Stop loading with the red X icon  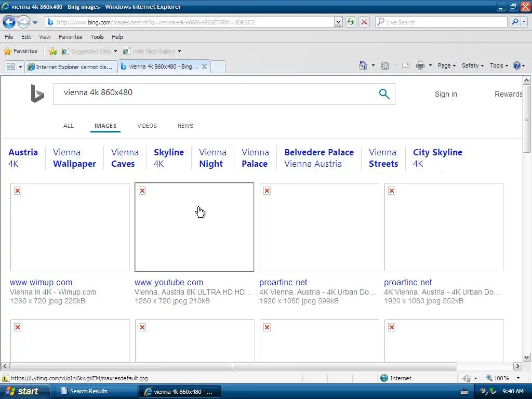[364, 22]
